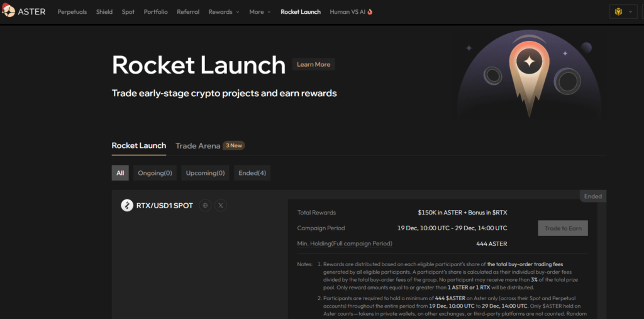Click the Learn More button
Image resolution: width=644 pixels, height=319 pixels.
[x=313, y=64]
